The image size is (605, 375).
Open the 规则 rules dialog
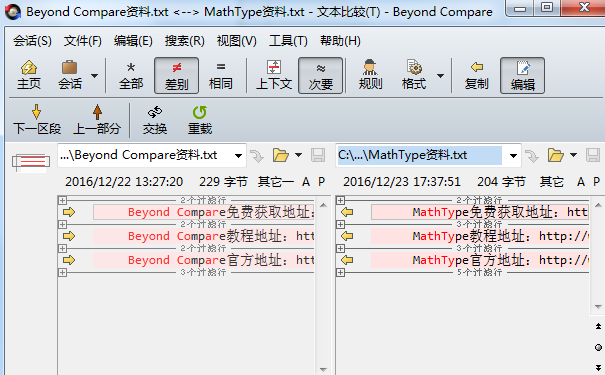(x=370, y=75)
